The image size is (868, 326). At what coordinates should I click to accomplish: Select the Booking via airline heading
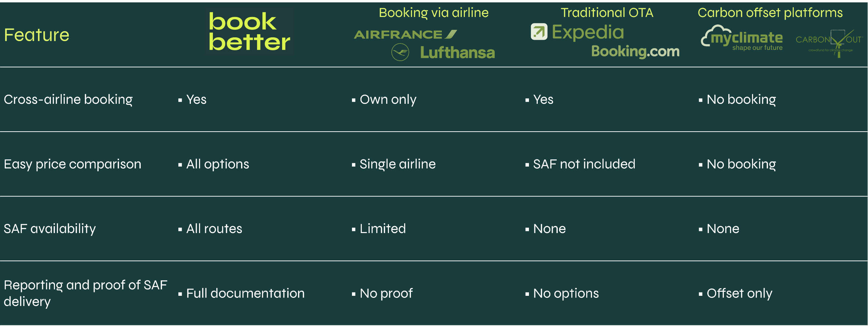[x=434, y=13]
